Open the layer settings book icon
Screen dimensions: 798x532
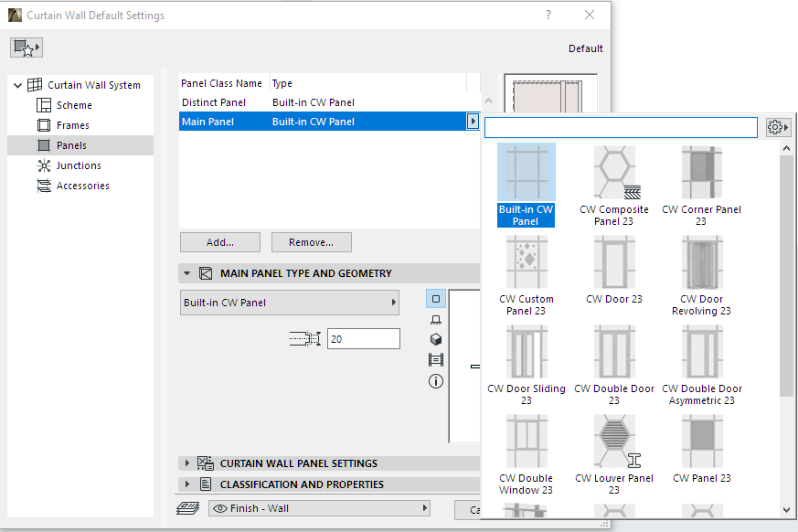pyautogui.click(x=188, y=507)
